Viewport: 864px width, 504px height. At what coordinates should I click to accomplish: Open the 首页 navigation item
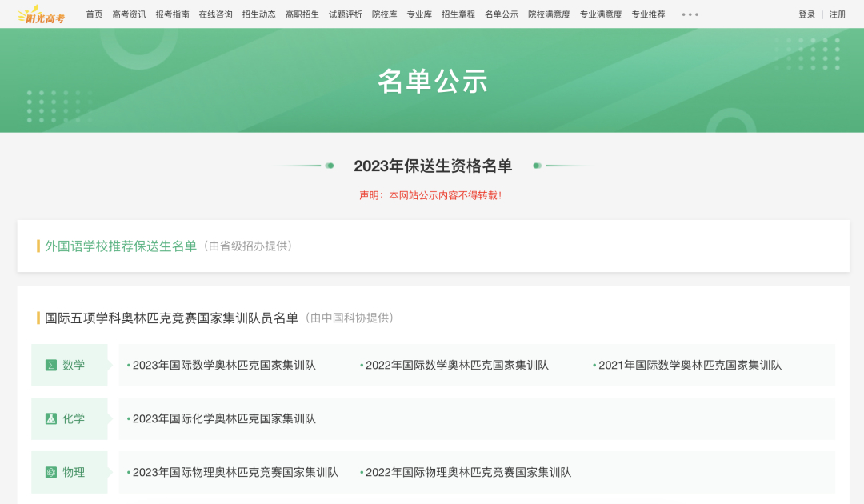[x=94, y=14]
